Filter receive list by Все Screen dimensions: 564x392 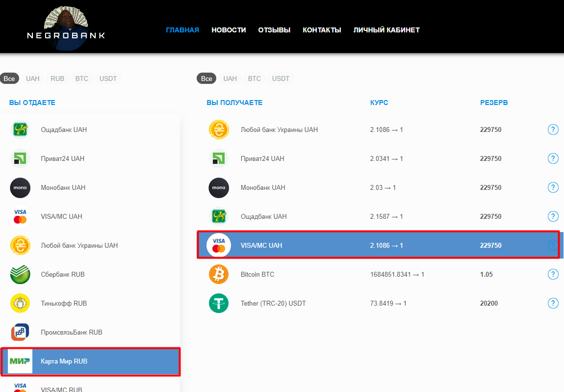(206, 78)
